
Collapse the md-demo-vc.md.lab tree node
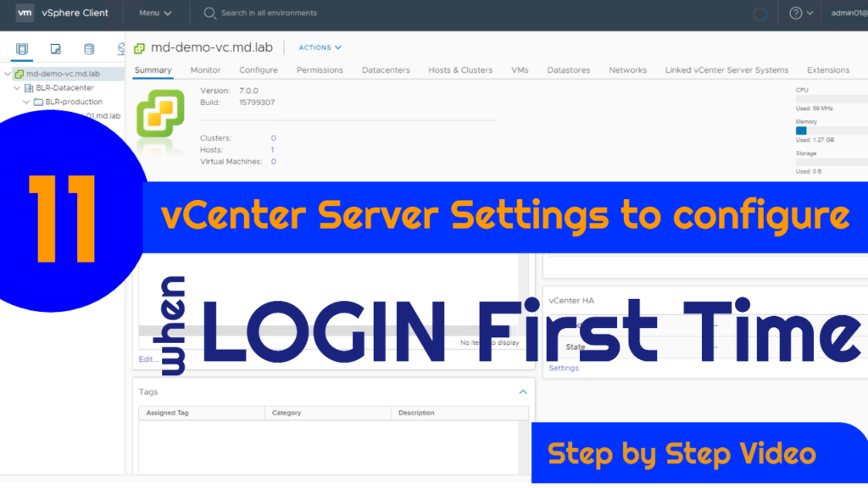point(7,74)
